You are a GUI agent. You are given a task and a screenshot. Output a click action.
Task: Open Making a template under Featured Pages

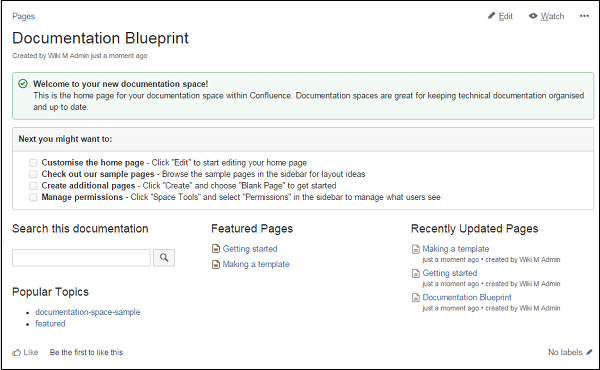pyautogui.click(x=256, y=264)
